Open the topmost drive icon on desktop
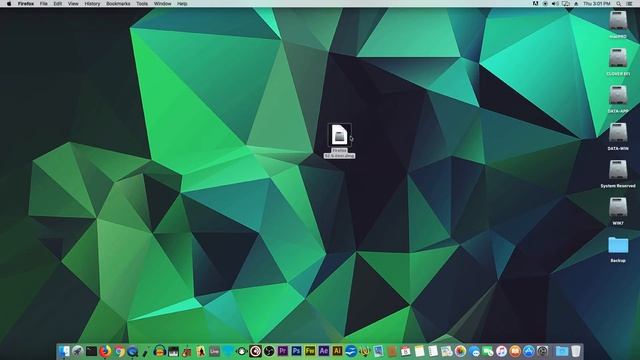 coord(618,20)
